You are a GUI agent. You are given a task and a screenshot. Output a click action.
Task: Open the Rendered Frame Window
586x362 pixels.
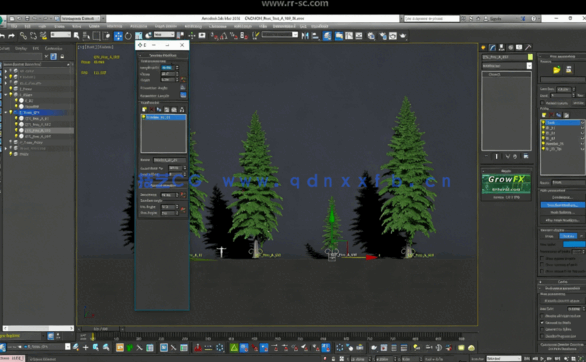(x=393, y=36)
